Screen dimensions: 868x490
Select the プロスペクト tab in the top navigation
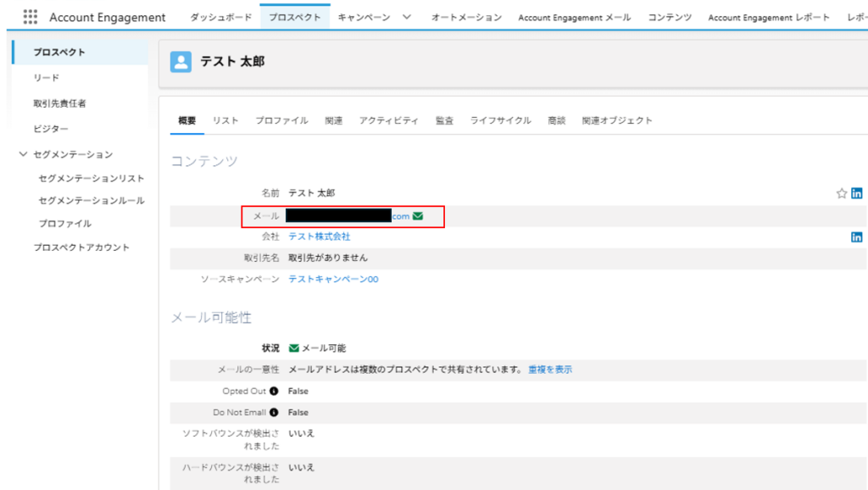[x=295, y=17]
